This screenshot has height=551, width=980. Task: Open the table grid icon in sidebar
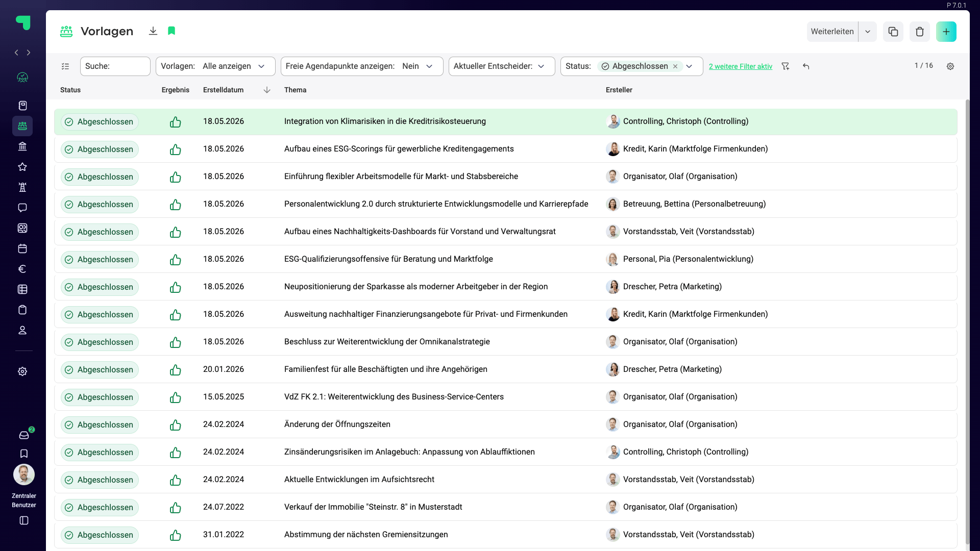[22, 289]
